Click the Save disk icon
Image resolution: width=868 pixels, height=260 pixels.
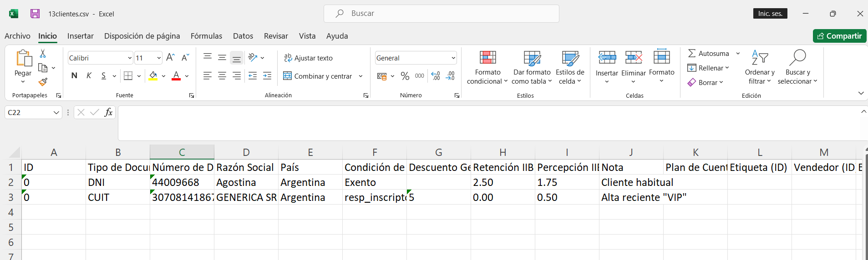point(35,14)
